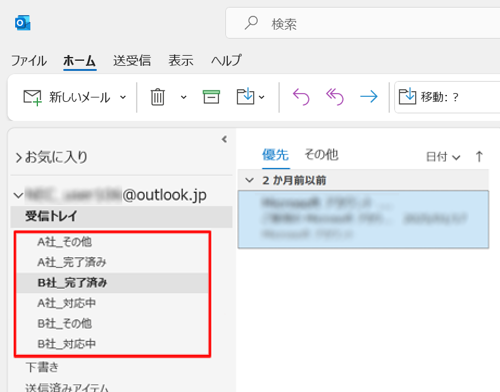Select the blurred Microsoft email in the list
The width and height of the screenshot is (500, 392).
tap(363, 219)
